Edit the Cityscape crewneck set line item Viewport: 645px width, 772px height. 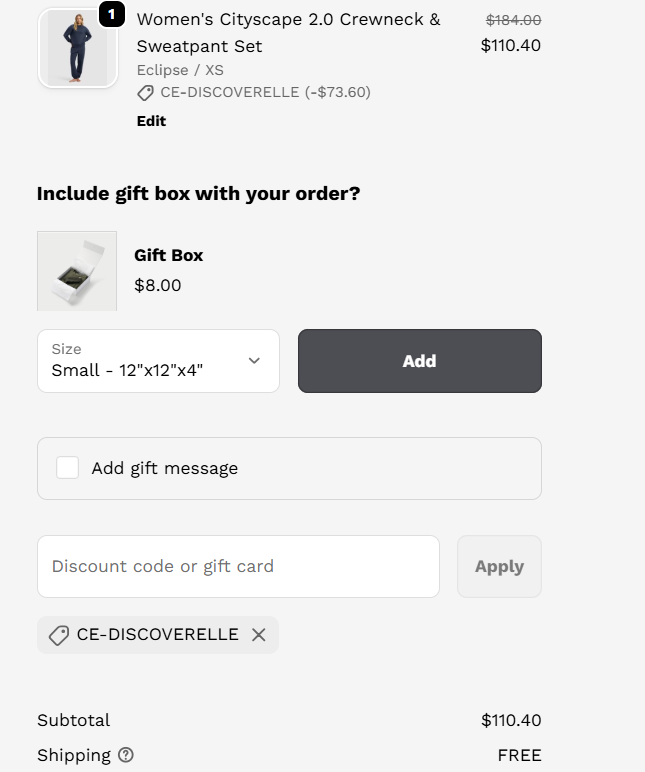151,121
